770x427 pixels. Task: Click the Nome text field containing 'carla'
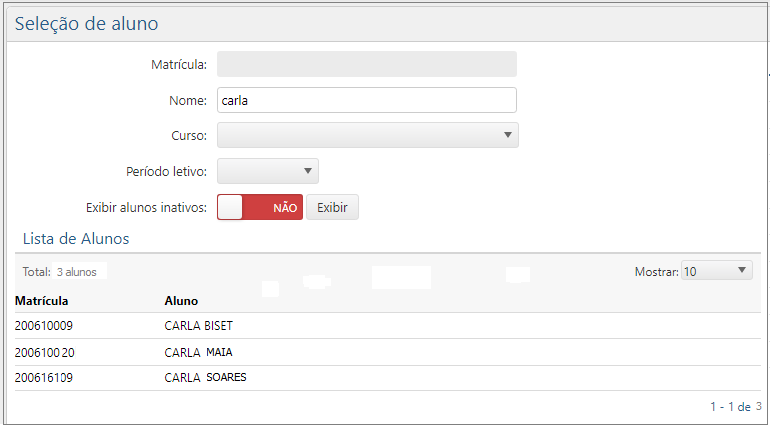(366, 100)
